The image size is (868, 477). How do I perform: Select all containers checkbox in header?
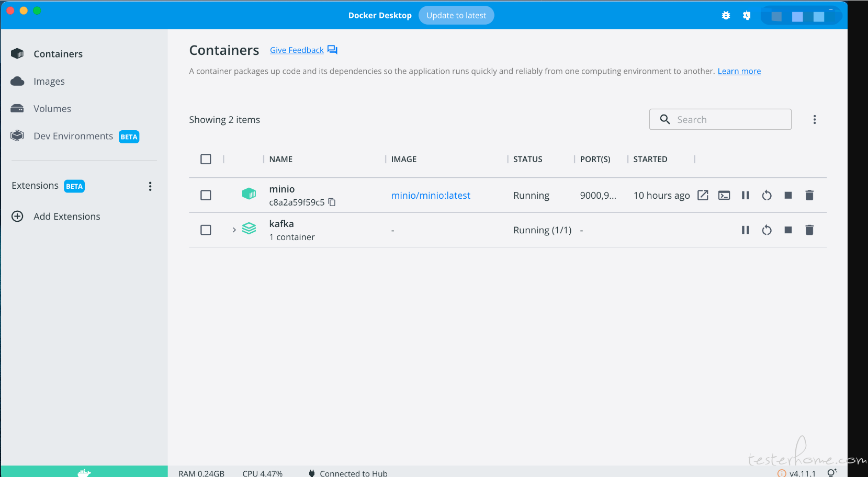(x=206, y=159)
